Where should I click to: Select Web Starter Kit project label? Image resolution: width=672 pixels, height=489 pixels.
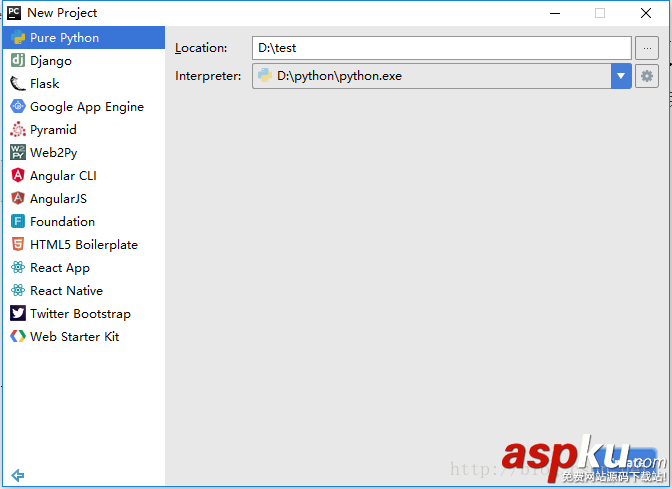tap(75, 336)
